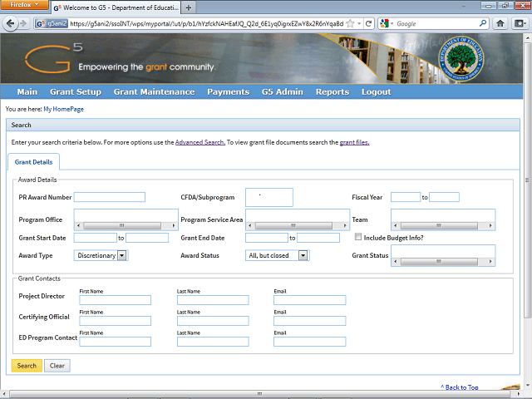Follow the My HomePage breadcrumb link
This screenshot has height=399, width=532.
pos(63,109)
